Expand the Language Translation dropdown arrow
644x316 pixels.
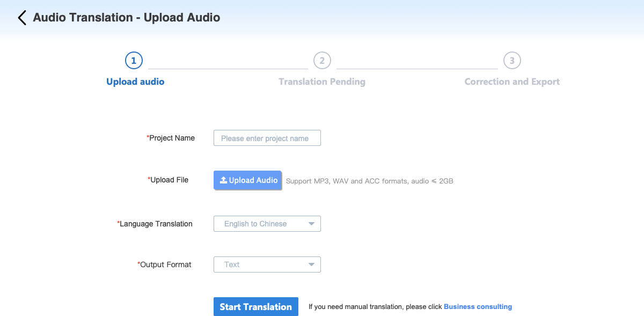coord(311,224)
